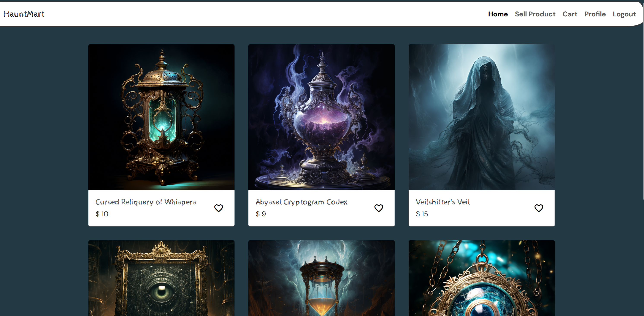Click the Cursed Reliquary of Whispers title

146,202
